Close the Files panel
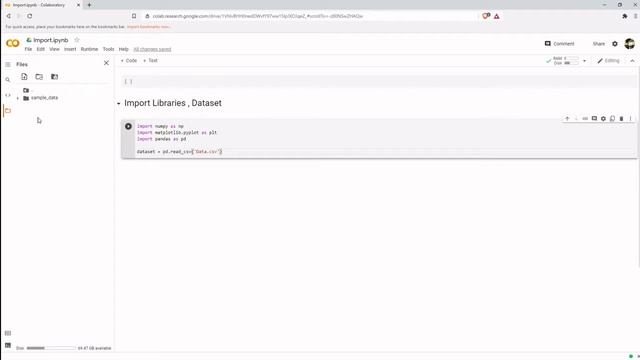Viewport: 640px width, 360px height. pos(106,63)
